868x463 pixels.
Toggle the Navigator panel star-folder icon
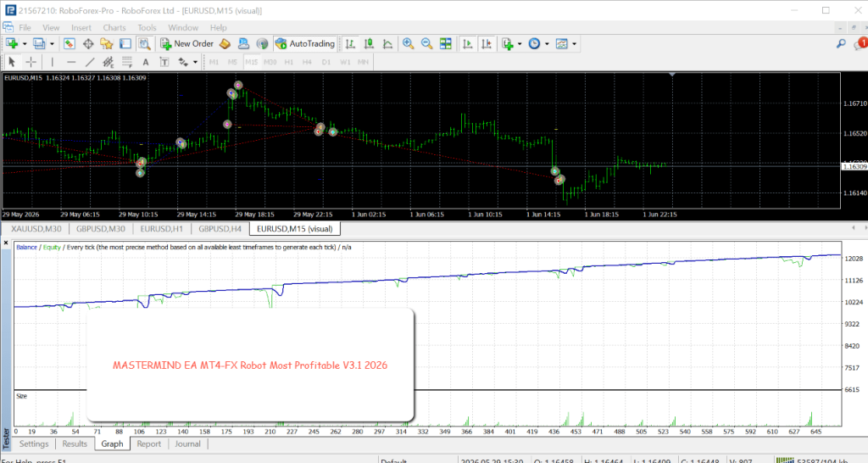[x=106, y=44]
